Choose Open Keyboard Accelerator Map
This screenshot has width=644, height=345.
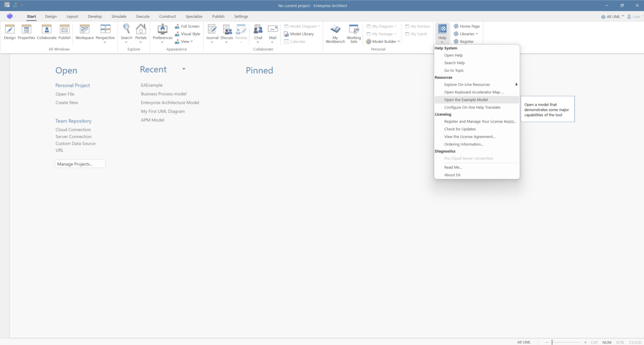tap(477, 92)
